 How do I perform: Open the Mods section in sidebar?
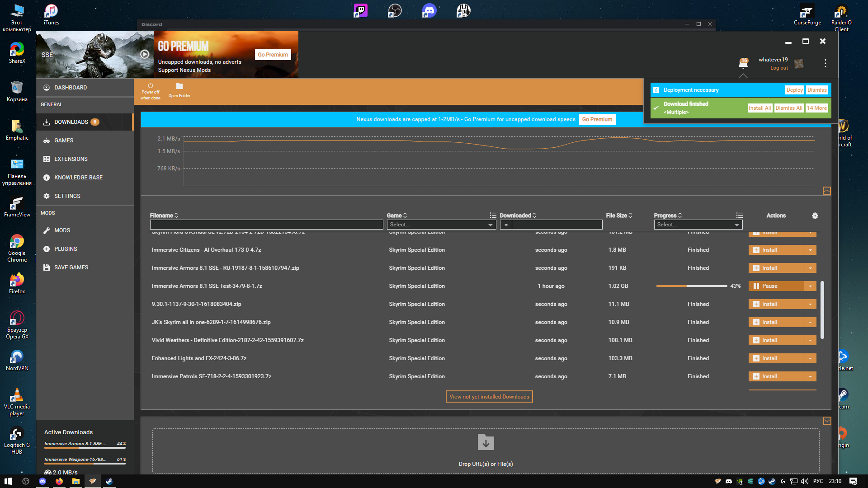(62, 230)
